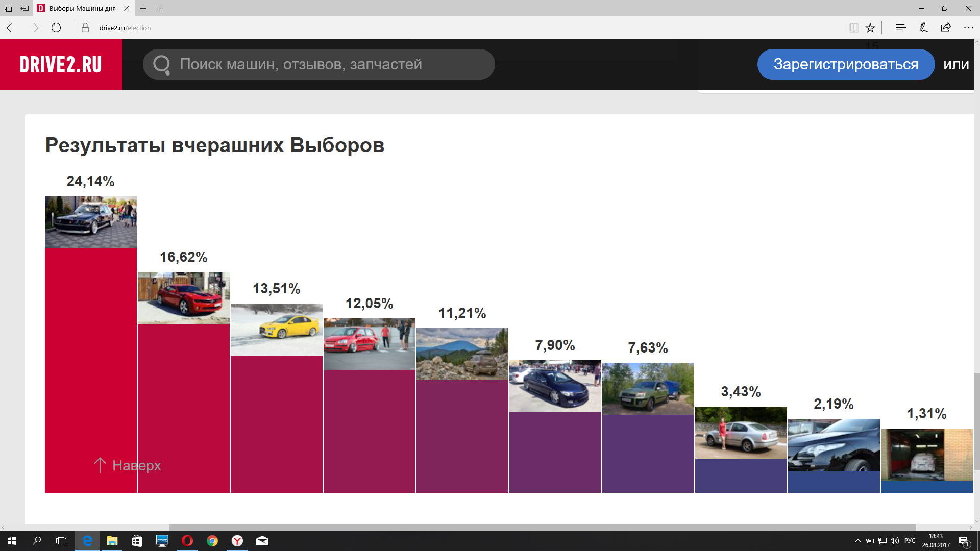Open Windows taskbar search
This screenshot has width=980, height=551.
tap(37, 541)
